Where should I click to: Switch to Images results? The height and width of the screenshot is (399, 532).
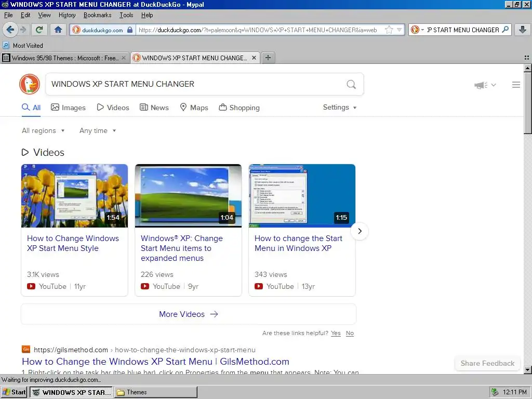tap(68, 108)
